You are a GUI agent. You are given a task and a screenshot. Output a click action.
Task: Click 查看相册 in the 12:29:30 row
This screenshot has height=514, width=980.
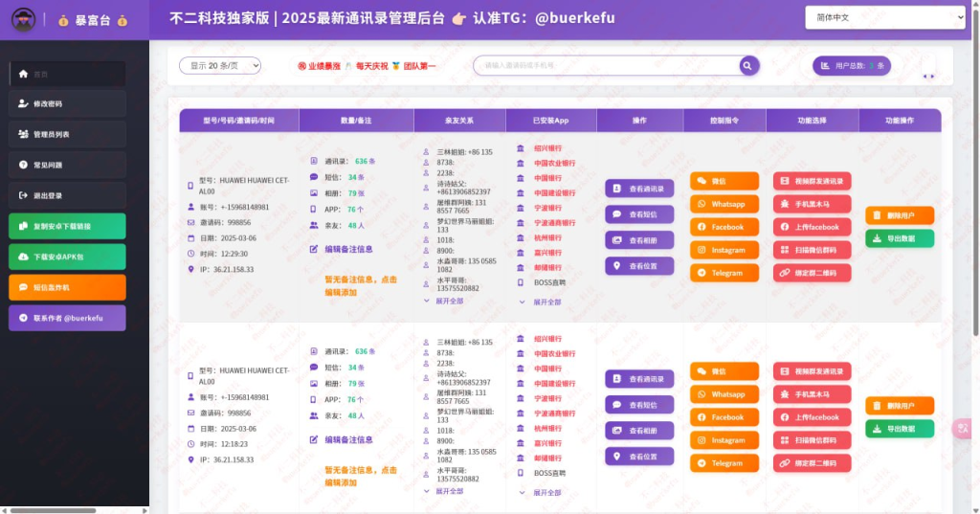[639, 240]
